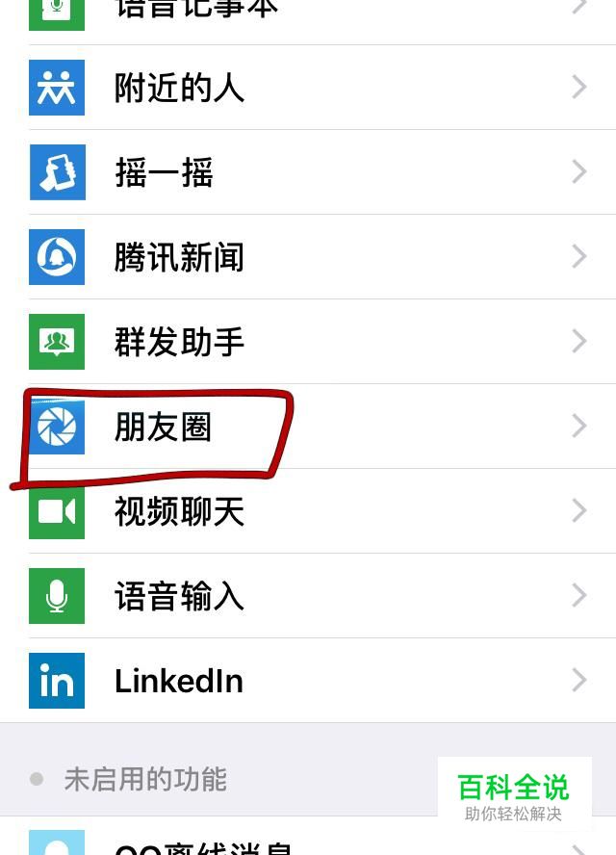Tap the LinkedIn logo icon
Screen dimensions: 616x855
click(x=57, y=681)
